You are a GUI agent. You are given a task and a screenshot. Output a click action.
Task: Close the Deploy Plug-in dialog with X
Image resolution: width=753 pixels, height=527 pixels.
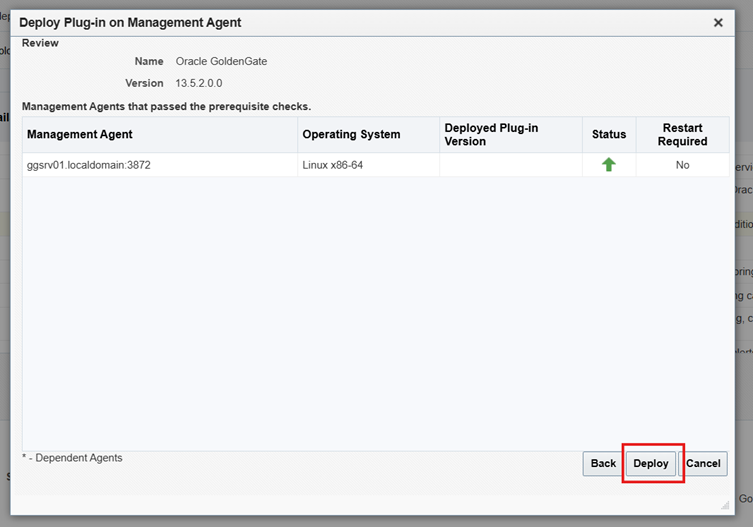click(x=718, y=22)
